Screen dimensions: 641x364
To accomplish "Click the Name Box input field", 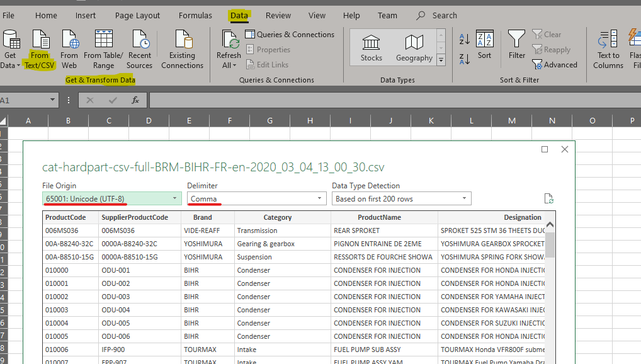I will tap(24, 100).
